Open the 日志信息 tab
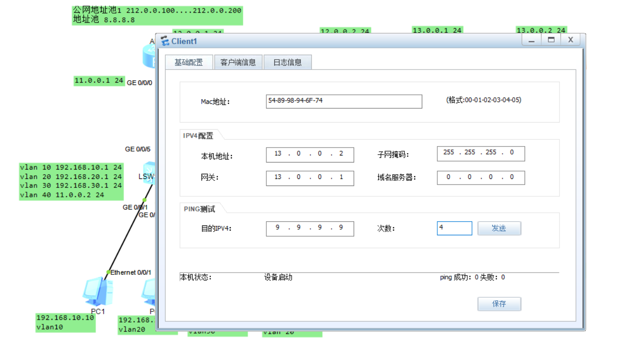 click(x=287, y=62)
